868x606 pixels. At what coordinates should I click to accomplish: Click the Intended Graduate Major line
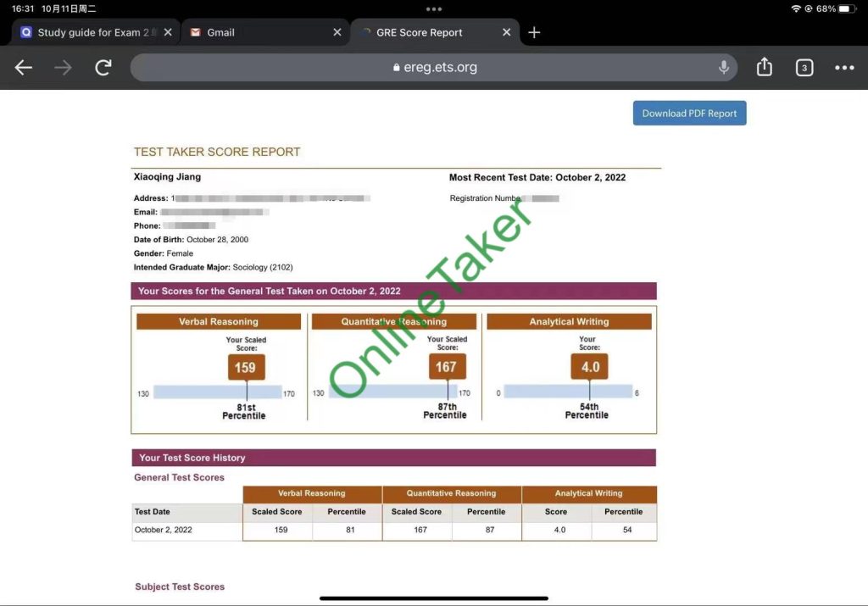(213, 267)
